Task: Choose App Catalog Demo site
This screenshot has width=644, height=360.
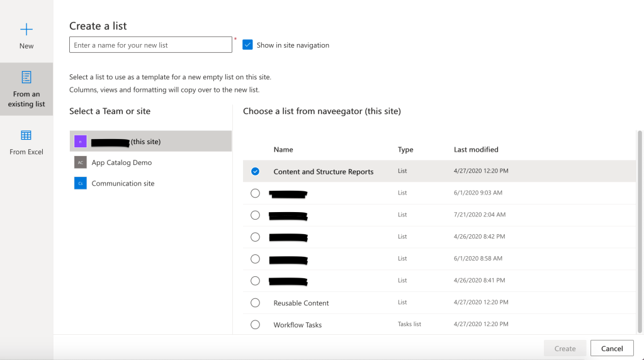Action: coord(121,162)
